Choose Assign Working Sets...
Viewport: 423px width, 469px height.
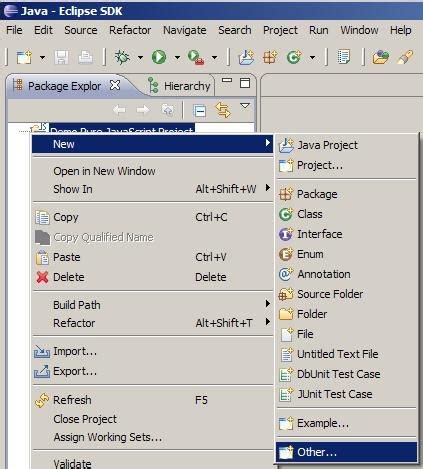152,437
